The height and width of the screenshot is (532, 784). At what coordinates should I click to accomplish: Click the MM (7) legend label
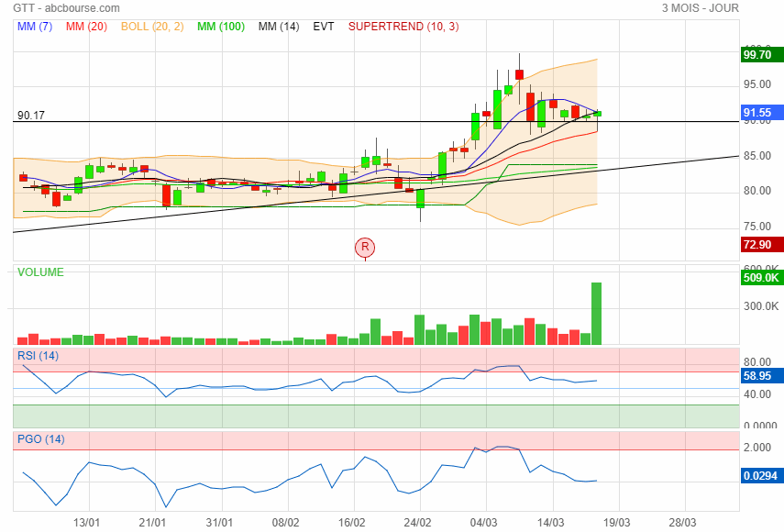coord(35,27)
